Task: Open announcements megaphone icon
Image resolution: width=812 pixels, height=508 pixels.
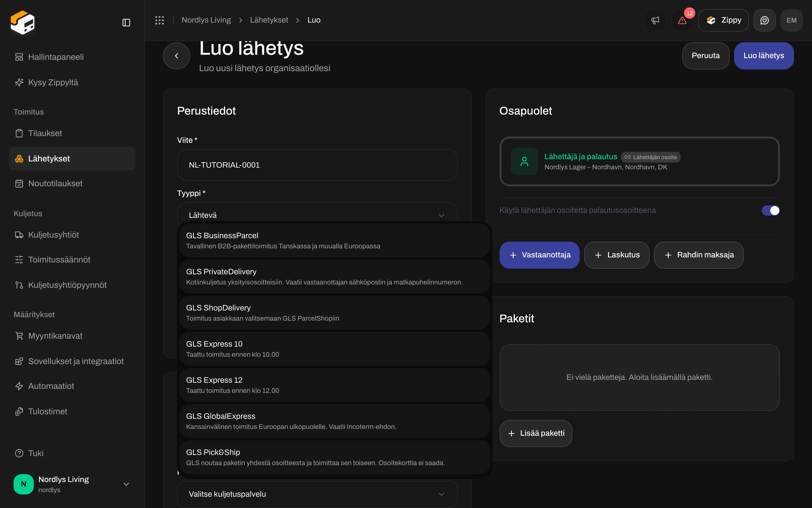Action: [655, 20]
